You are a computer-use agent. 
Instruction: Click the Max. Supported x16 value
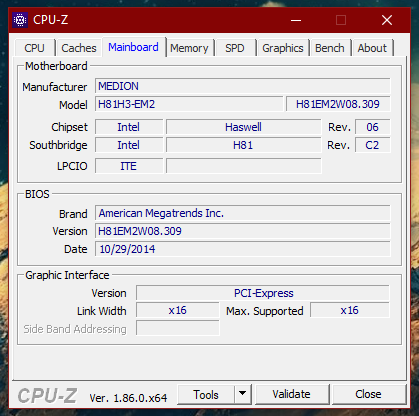click(x=349, y=310)
